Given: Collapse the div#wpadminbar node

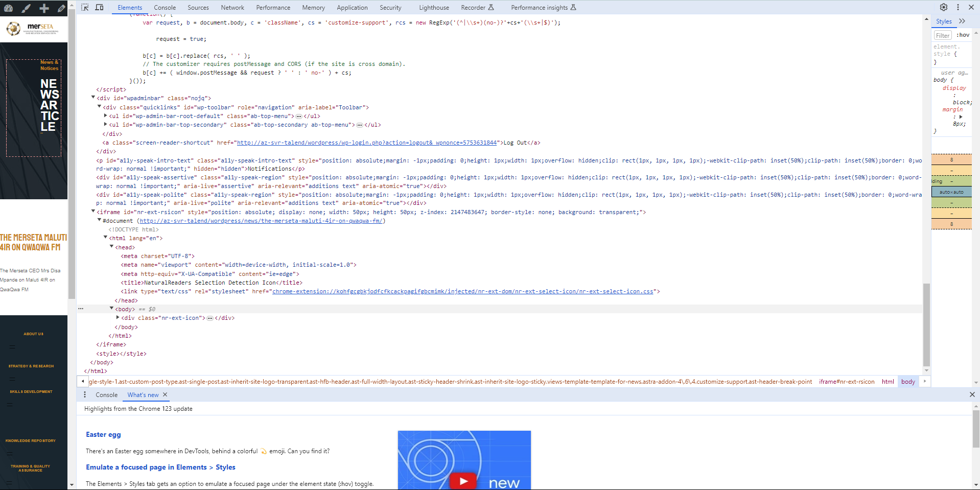Looking at the screenshot, I should point(93,97).
